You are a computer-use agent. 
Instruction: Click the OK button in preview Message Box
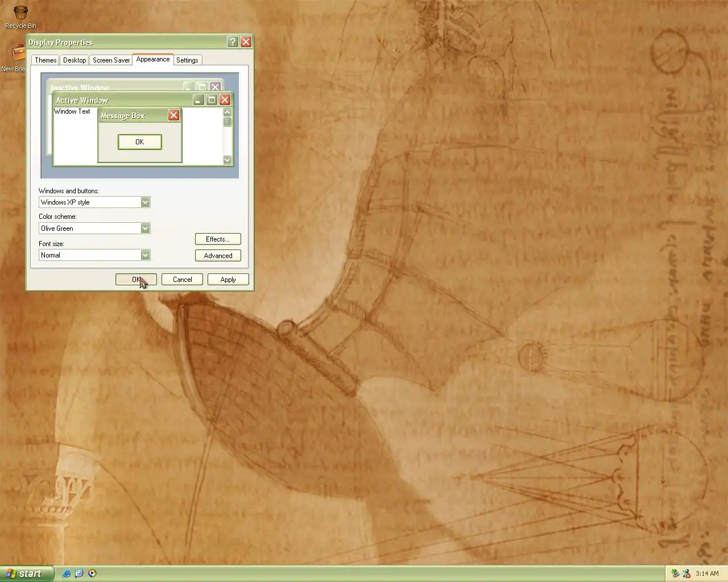click(x=140, y=142)
